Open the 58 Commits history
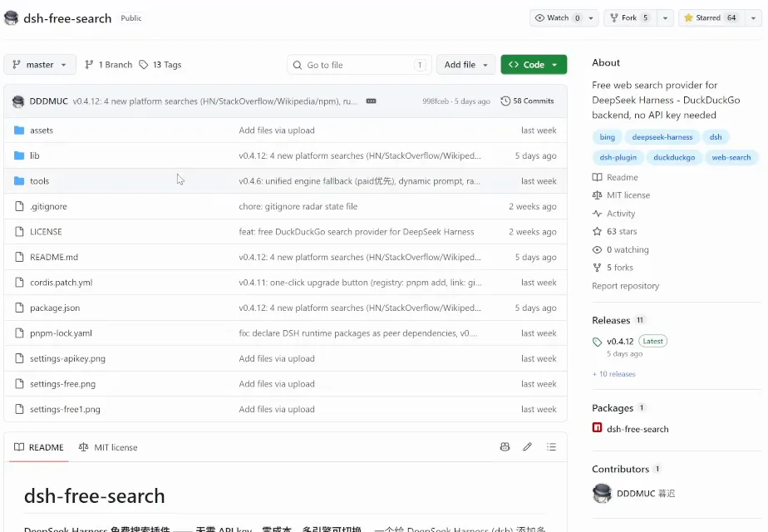 [x=527, y=101]
